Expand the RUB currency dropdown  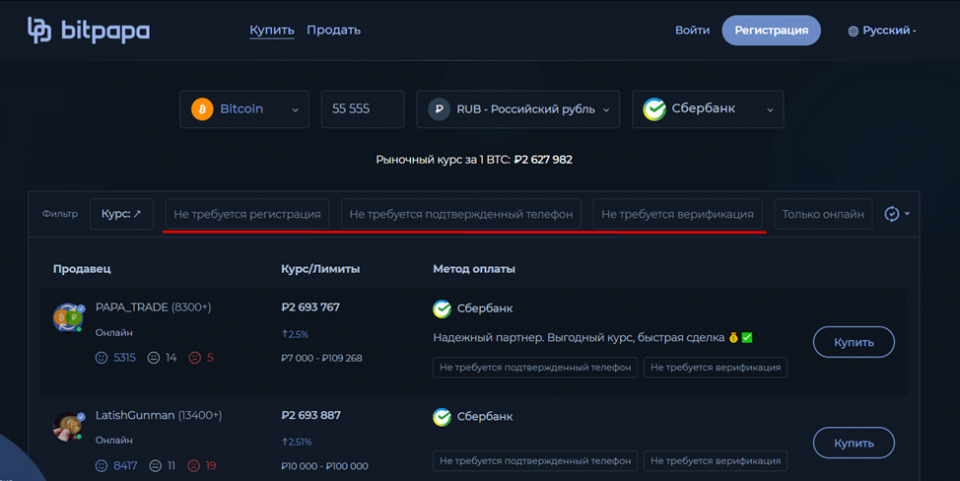point(518,109)
